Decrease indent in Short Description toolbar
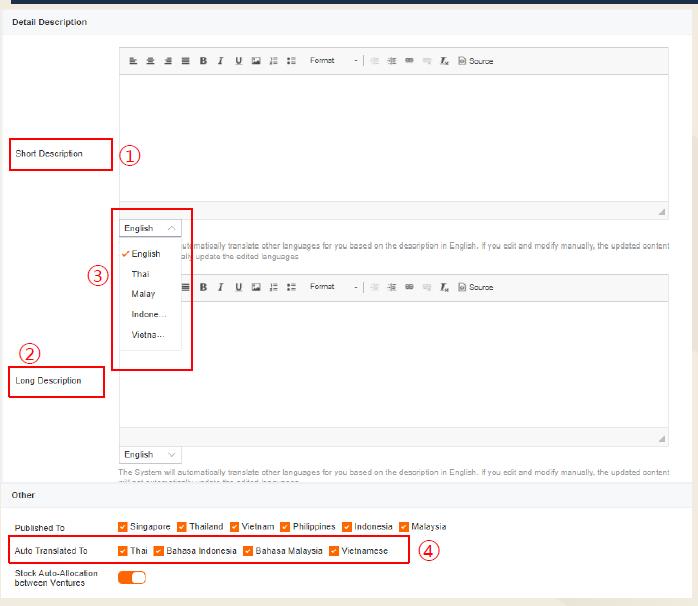This screenshot has height=606, width=698. pos(374,61)
